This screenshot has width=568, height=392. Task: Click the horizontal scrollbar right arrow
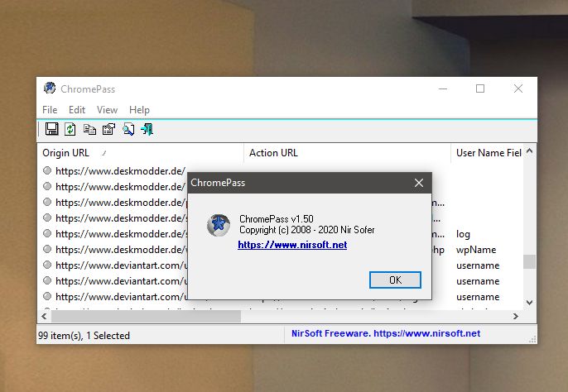tap(516, 317)
